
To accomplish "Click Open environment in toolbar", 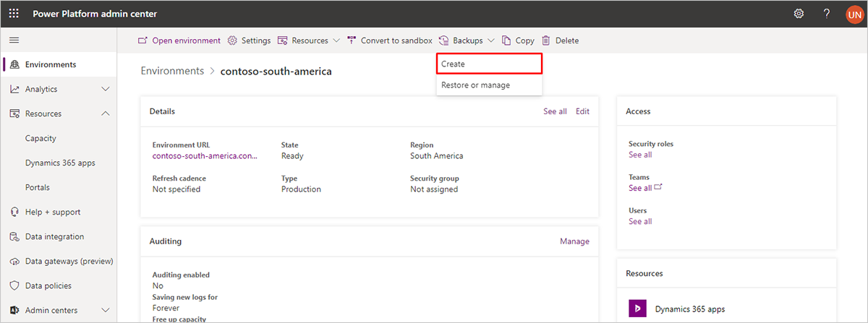I will point(179,40).
